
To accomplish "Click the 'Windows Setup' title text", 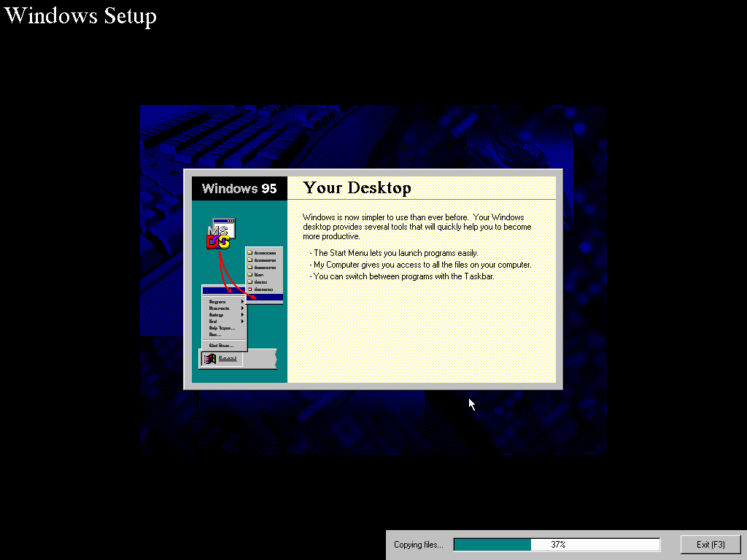I will click(80, 16).
